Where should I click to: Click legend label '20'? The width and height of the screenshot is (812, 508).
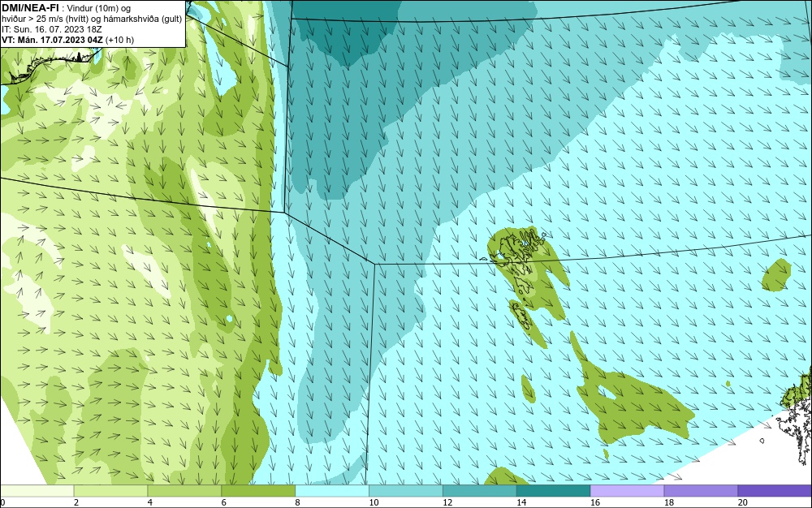click(743, 502)
